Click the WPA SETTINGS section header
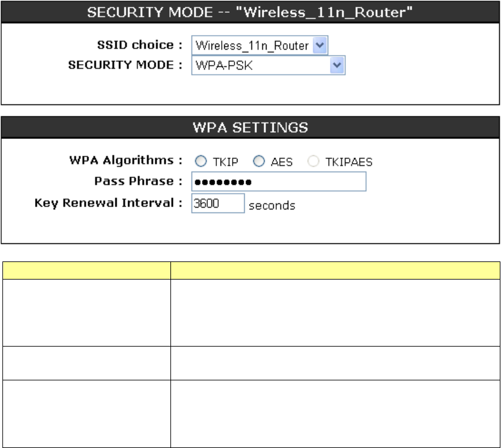The width and height of the screenshot is (501, 448). tap(250, 127)
